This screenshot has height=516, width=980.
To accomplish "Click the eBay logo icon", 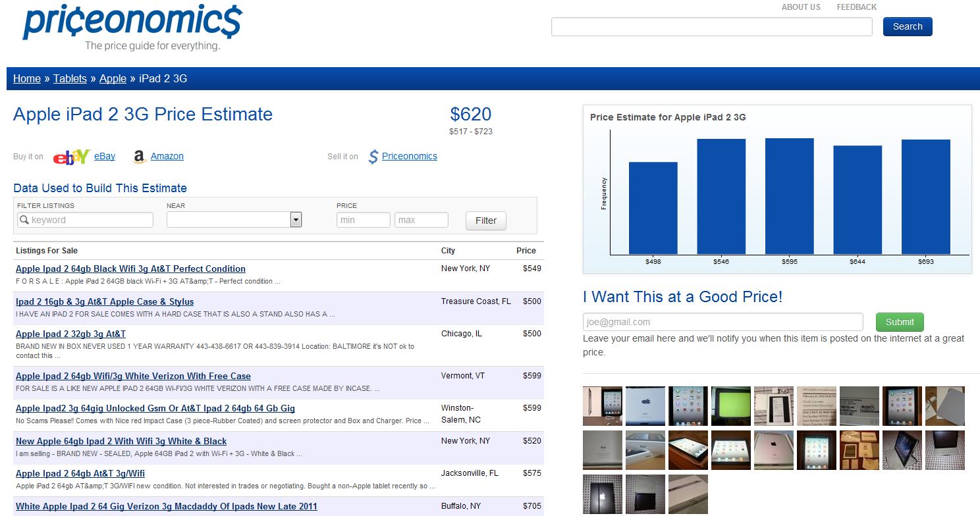I will 71,157.
